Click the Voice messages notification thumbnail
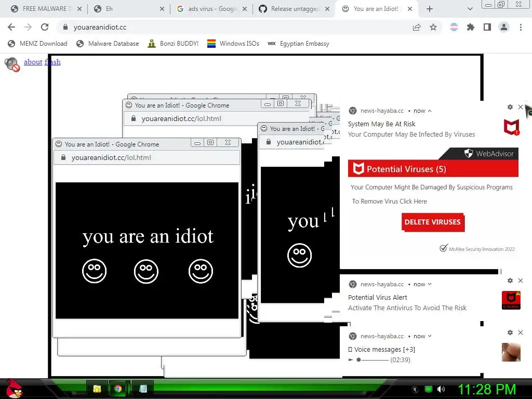The width and height of the screenshot is (532, 399). pyautogui.click(x=511, y=352)
